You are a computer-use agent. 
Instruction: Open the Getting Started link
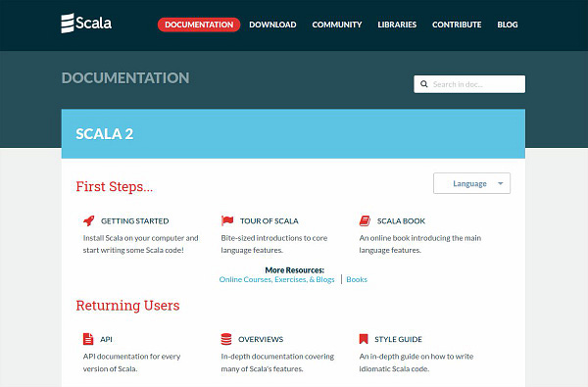[x=135, y=220]
